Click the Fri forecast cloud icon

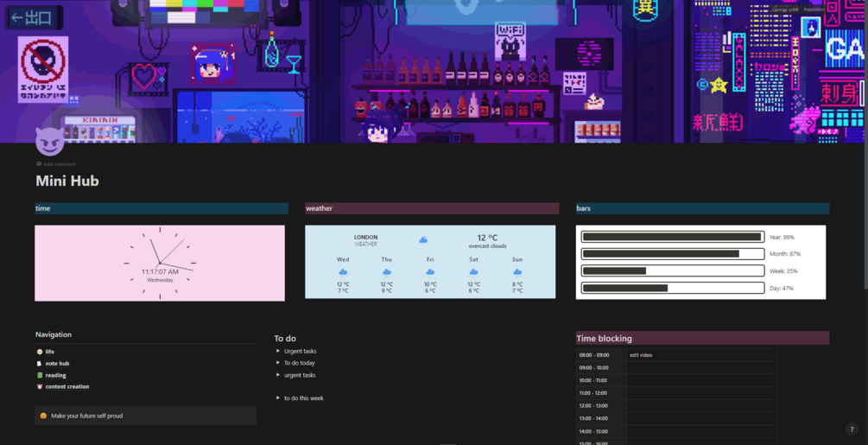click(430, 272)
